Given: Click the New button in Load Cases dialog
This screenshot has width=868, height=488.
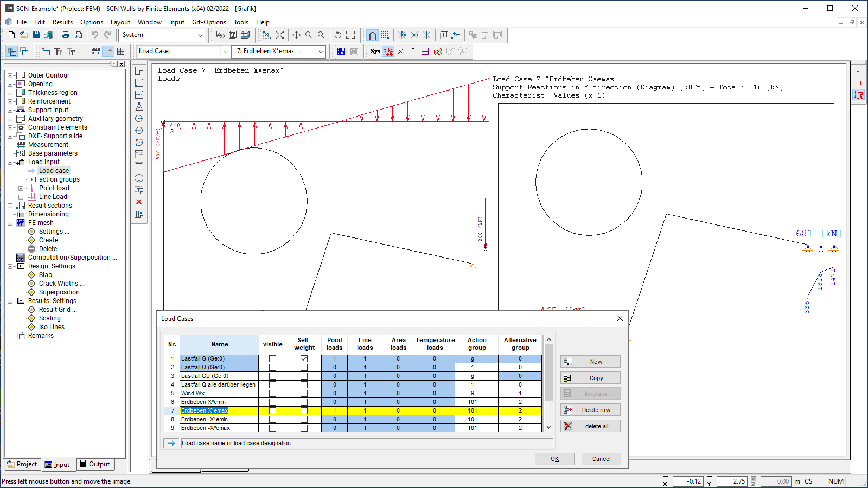Looking at the screenshot, I should pyautogui.click(x=590, y=362).
